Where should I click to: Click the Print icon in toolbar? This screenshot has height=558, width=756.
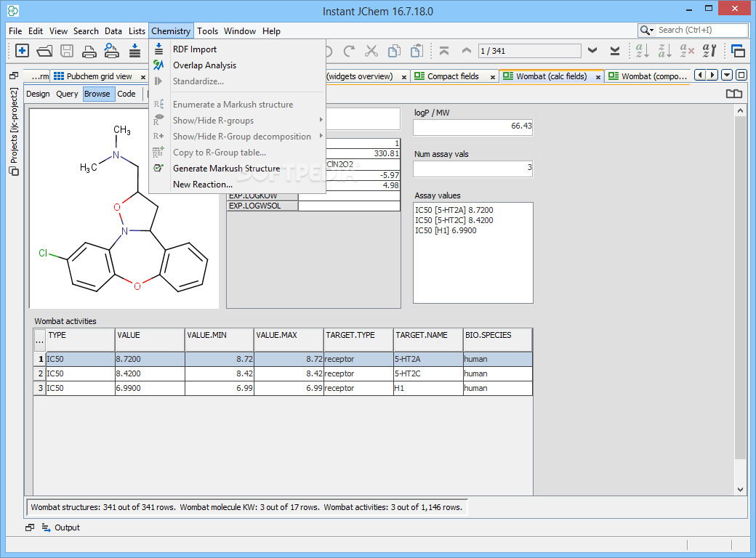(x=89, y=51)
